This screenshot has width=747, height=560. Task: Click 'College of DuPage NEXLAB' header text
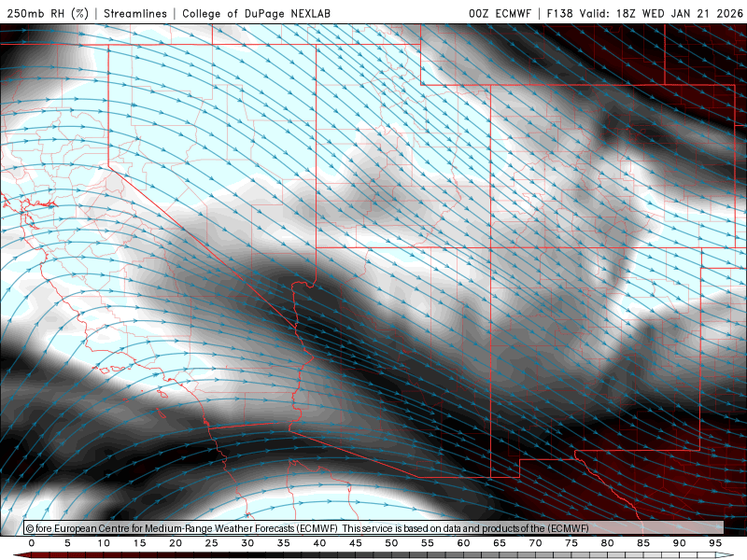[256, 13]
